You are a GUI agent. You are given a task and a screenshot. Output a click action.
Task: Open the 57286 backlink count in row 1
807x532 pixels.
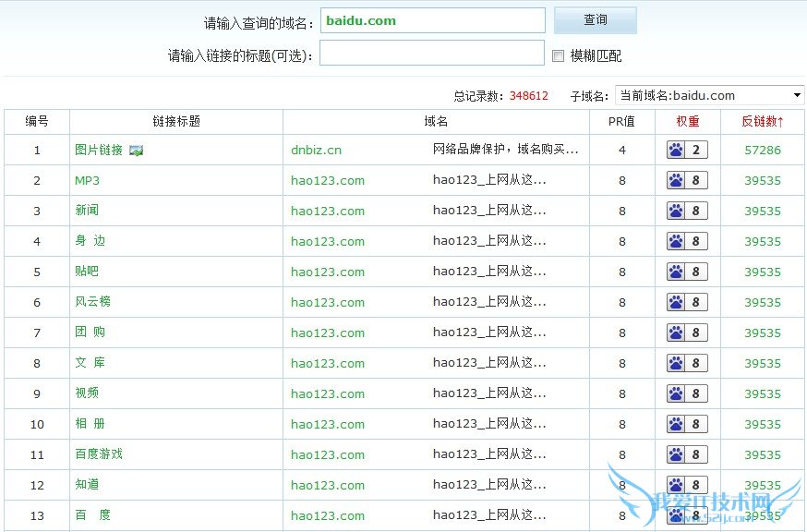(762, 150)
